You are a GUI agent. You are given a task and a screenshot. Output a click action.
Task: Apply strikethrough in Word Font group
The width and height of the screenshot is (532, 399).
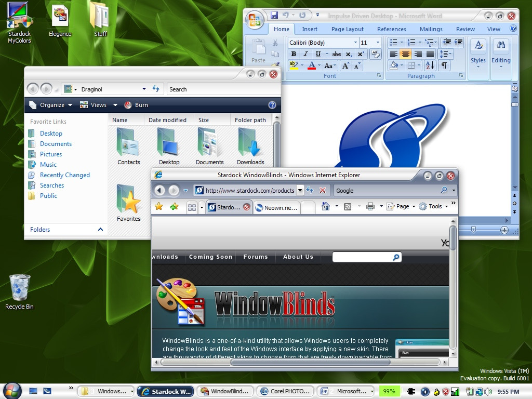(x=336, y=54)
